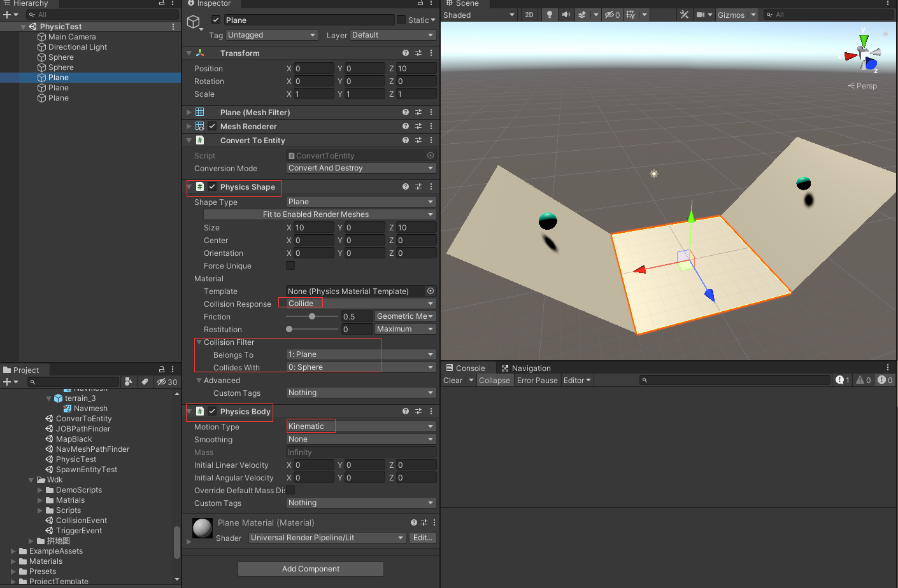This screenshot has height=588, width=898.
Task: Open Shape Type dropdown Plane
Action: click(x=361, y=202)
